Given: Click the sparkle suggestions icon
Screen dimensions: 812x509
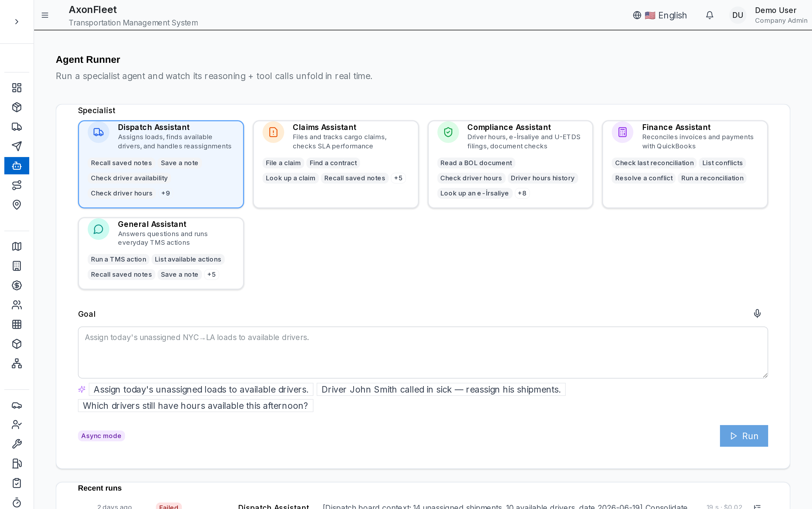Looking at the screenshot, I should [x=82, y=390].
